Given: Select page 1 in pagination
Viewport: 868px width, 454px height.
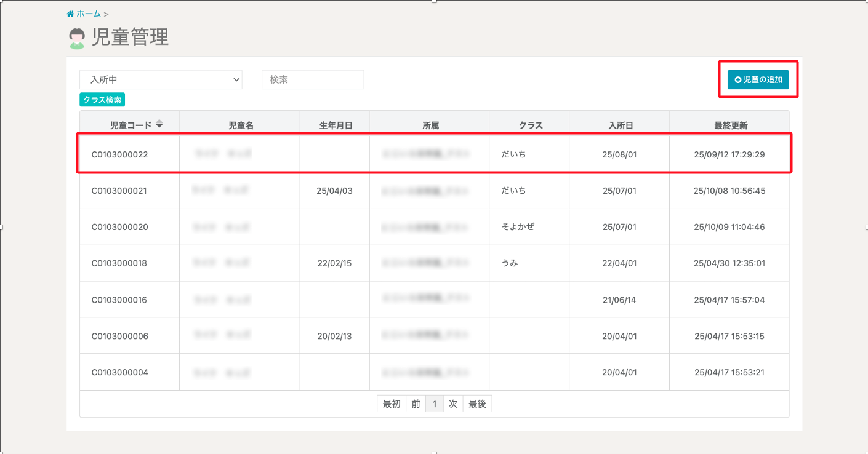Looking at the screenshot, I should pyautogui.click(x=434, y=404).
